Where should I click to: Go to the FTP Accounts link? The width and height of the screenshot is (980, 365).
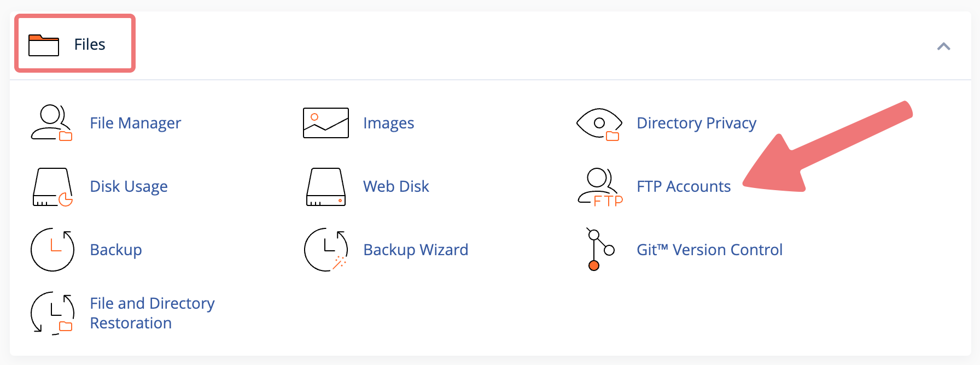[684, 186]
